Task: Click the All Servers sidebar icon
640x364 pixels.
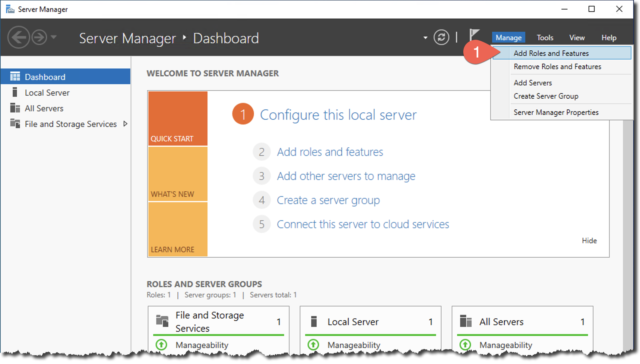Action: [15, 108]
